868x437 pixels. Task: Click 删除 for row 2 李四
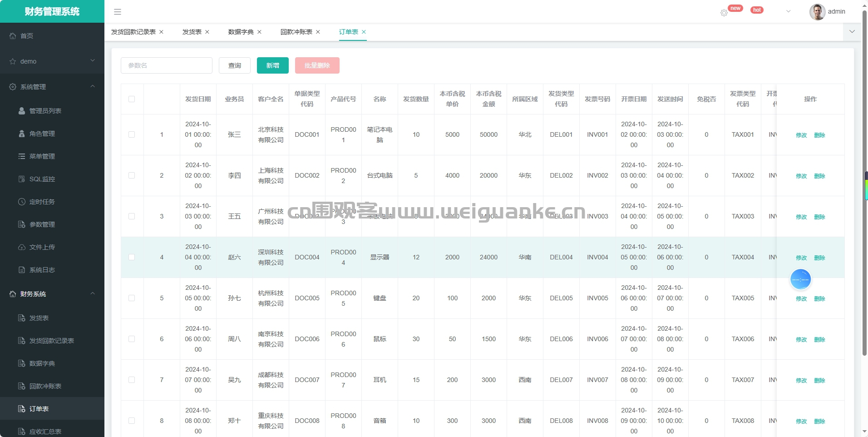[819, 176]
